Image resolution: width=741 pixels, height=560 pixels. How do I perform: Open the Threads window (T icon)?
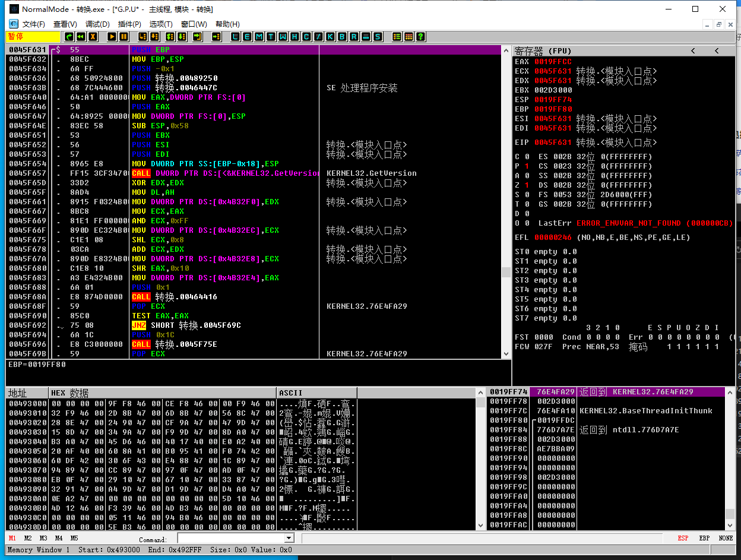tap(271, 37)
